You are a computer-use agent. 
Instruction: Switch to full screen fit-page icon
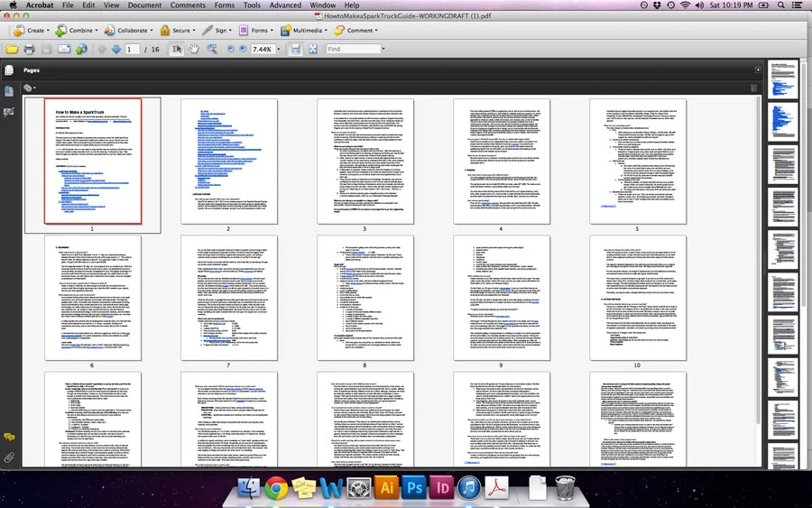[313, 50]
